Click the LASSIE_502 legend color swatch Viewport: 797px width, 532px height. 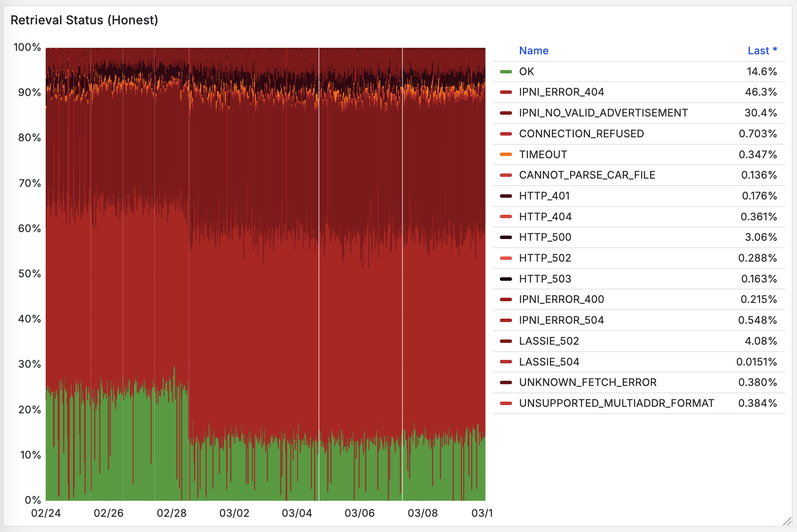[506, 341]
